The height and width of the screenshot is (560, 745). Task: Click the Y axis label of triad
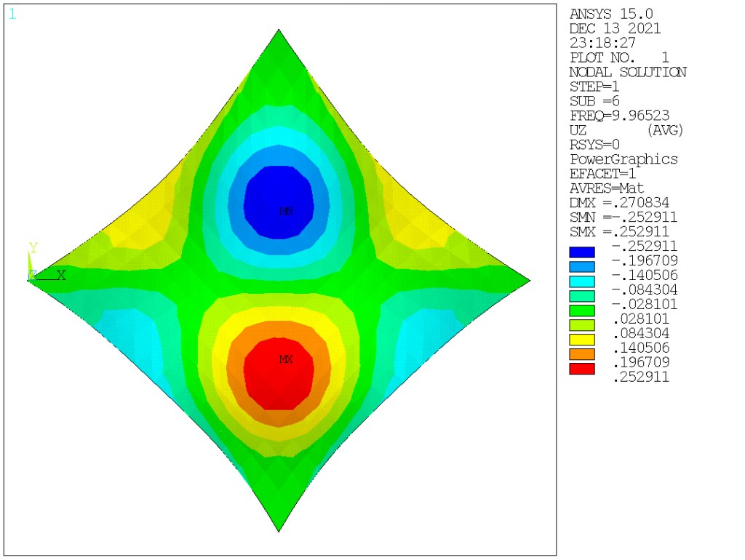pyautogui.click(x=33, y=248)
